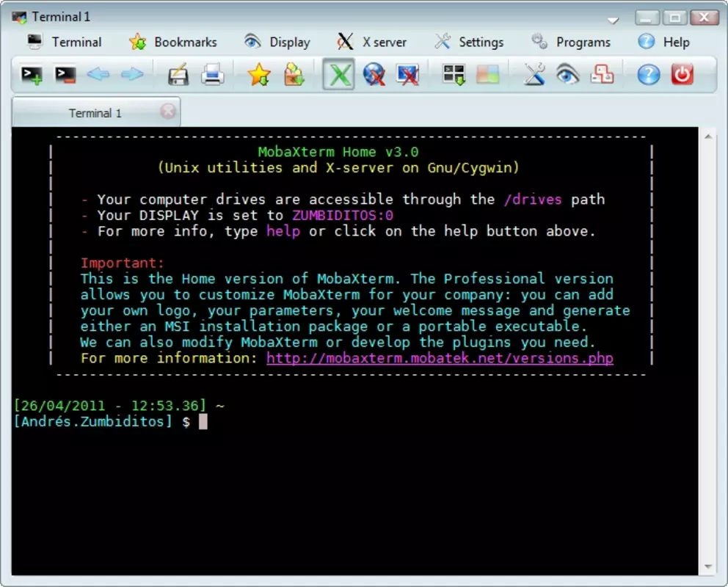The height and width of the screenshot is (587, 728).
Task: Add bookmark star icon in toolbar
Action: (259, 74)
